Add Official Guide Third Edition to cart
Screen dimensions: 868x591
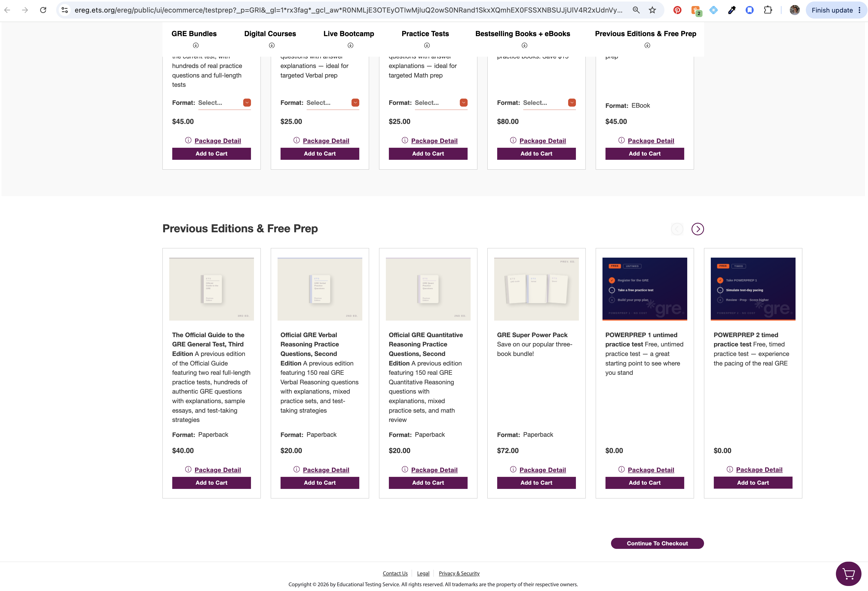pyautogui.click(x=211, y=483)
